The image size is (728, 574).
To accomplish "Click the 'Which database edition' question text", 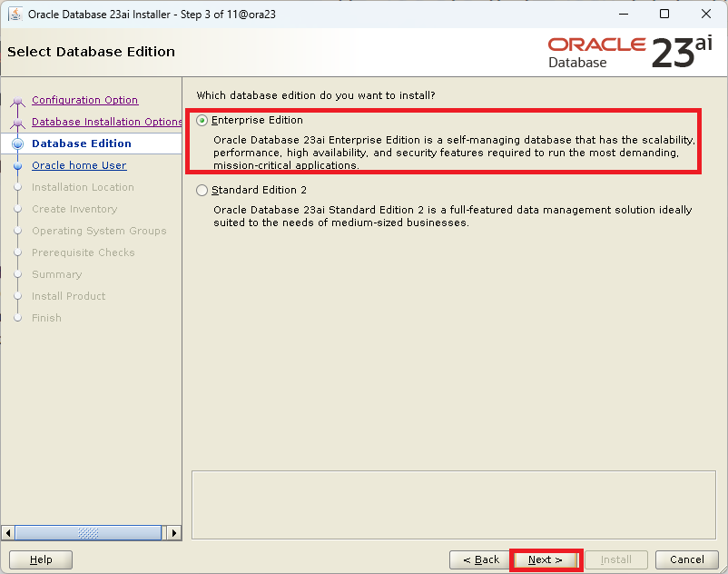I will [316, 95].
